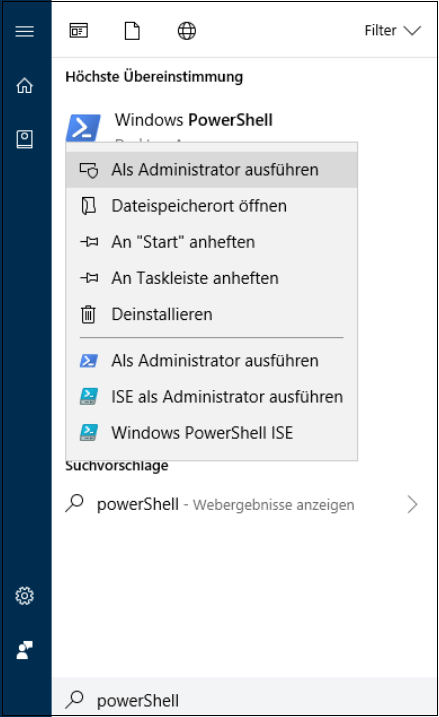Screen dimensions: 439x717
Task: Select lower 'Als Administrator ausführen' with PowerShell icon
Action: coord(212,361)
